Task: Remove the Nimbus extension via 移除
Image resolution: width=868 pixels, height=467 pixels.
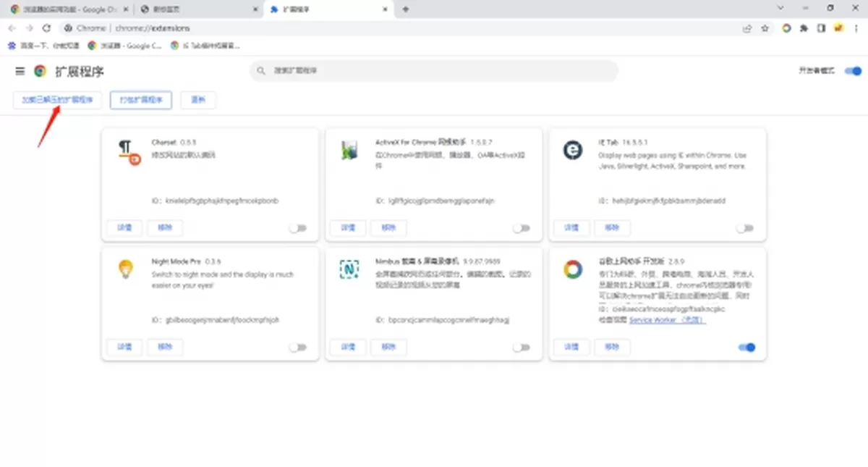Action: point(389,347)
